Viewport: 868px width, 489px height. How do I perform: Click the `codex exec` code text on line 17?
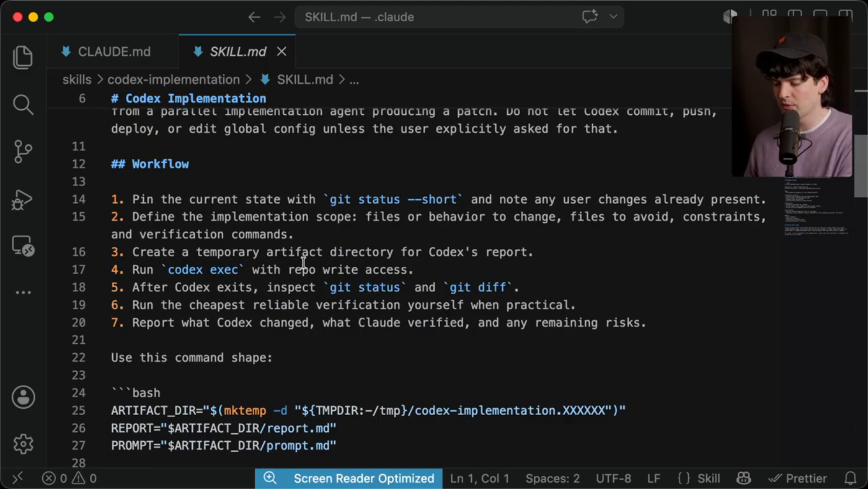(x=203, y=269)
